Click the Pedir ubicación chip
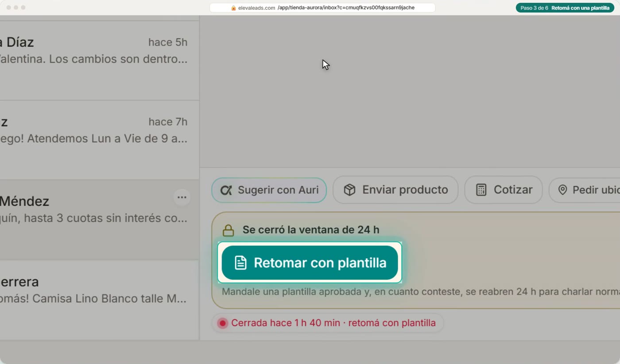The height and width of the screenshot is (364, 620). point(585,190)
